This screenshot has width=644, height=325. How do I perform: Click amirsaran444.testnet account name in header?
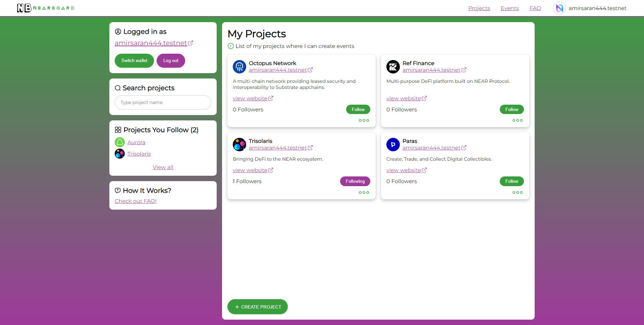[597, 8]
